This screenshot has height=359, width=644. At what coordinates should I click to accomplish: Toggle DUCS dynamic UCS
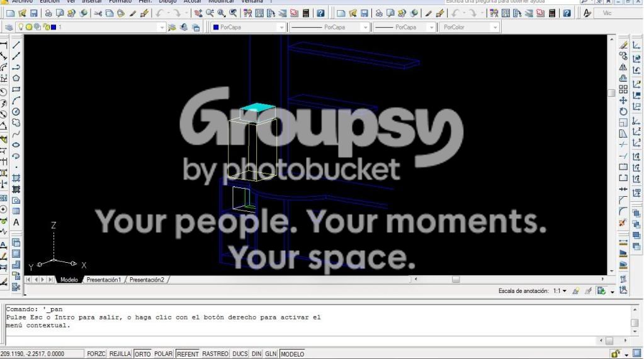click(240, 354)
